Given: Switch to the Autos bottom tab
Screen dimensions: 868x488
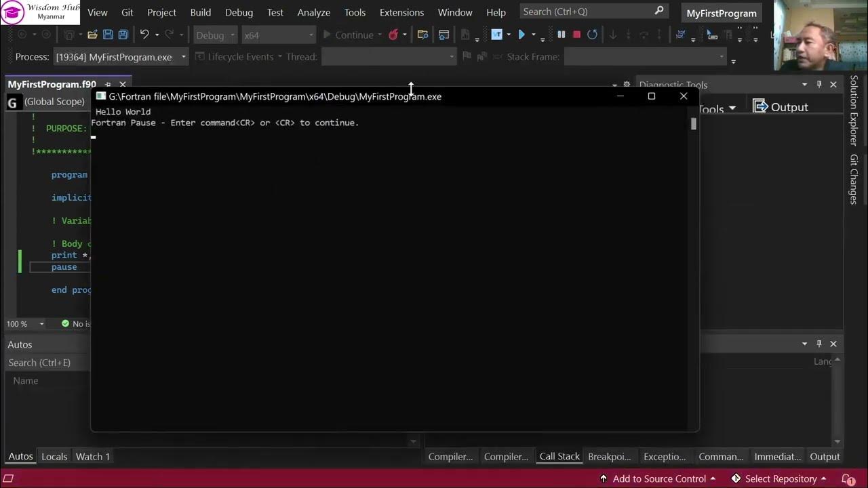Looking at the screenshot, I should click(20, 456).
